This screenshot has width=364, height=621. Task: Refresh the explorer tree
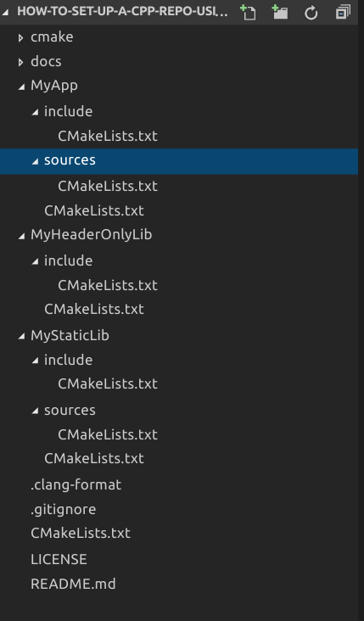(x=311, y=12)
